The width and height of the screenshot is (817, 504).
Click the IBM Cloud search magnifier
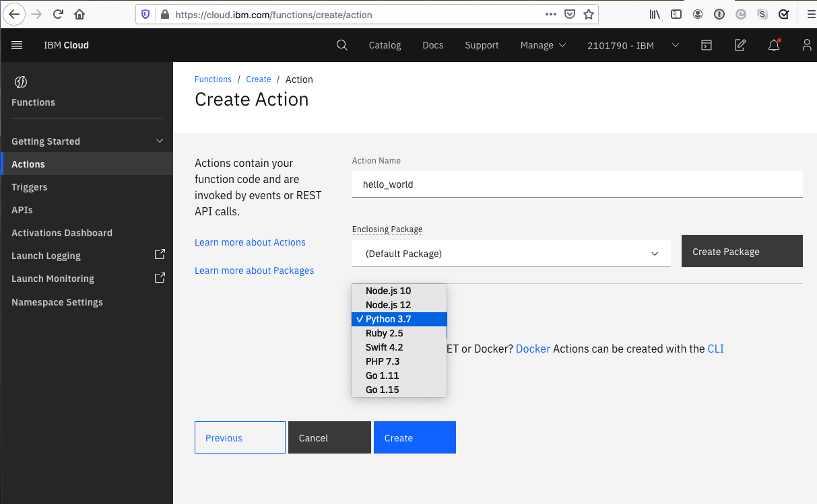(342, 45)
